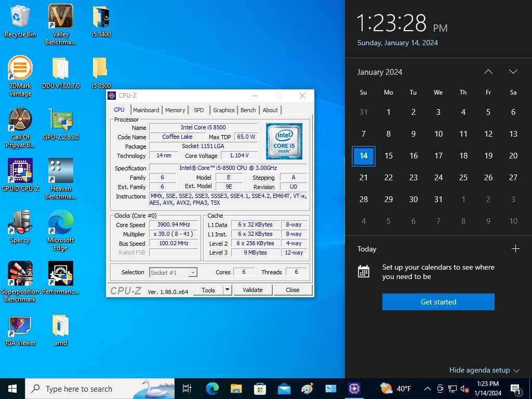Go to next month in calendar
This screenshot has width=532, height=399.
click(x=513, y=72)
